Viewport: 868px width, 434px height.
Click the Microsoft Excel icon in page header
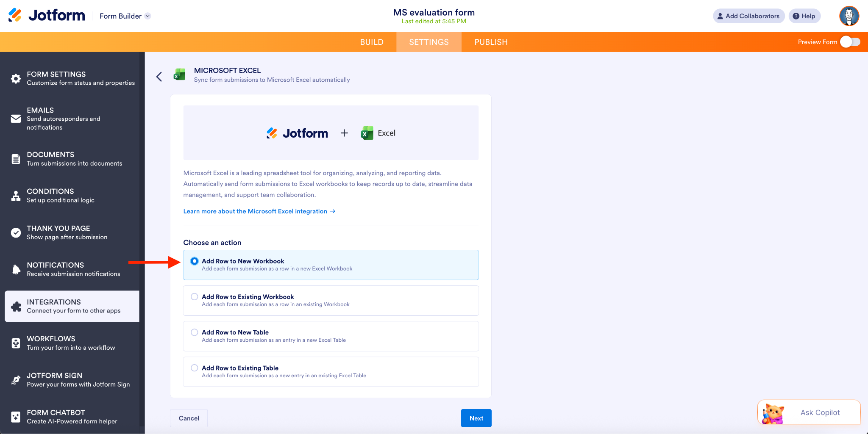[x=179, y=75]
